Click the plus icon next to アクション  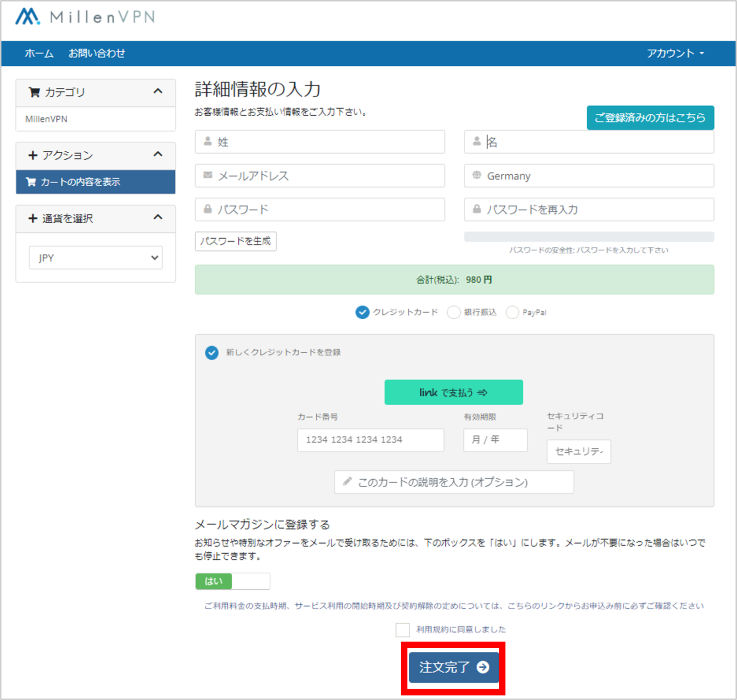tap(32, 155)
